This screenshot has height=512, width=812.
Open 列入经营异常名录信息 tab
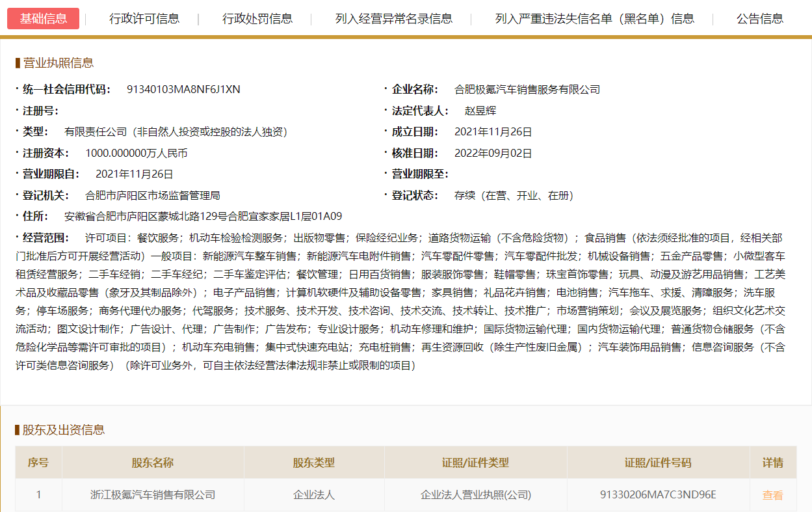tap(394, 19)
